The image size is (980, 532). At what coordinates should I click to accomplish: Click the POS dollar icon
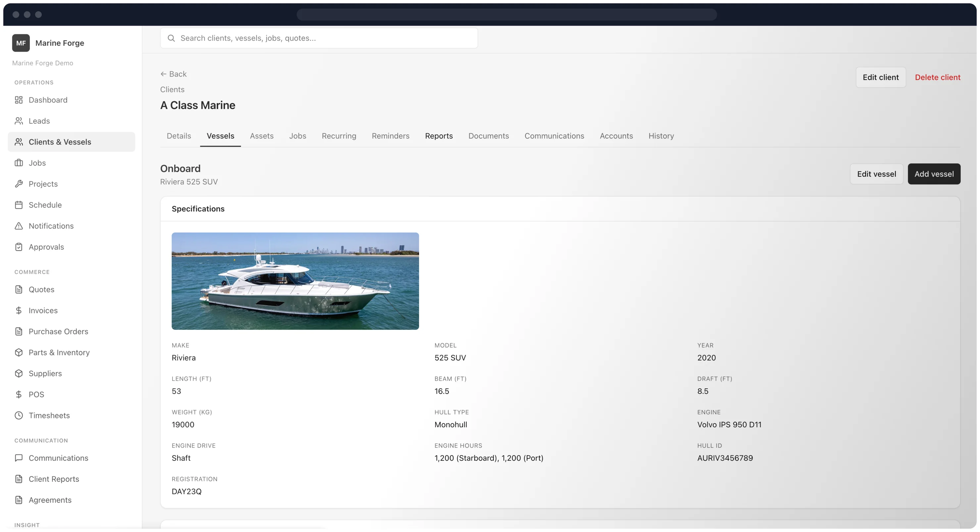(19, 394)
